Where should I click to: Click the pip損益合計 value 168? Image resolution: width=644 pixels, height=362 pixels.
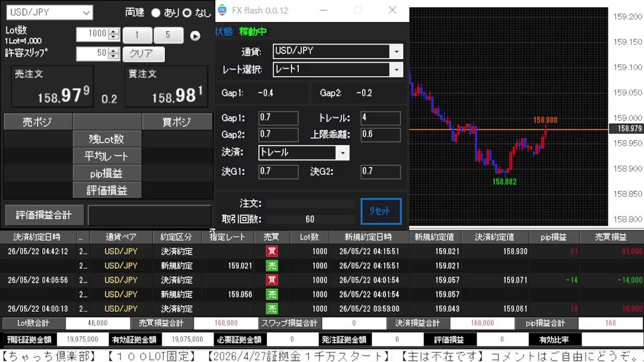611,323
